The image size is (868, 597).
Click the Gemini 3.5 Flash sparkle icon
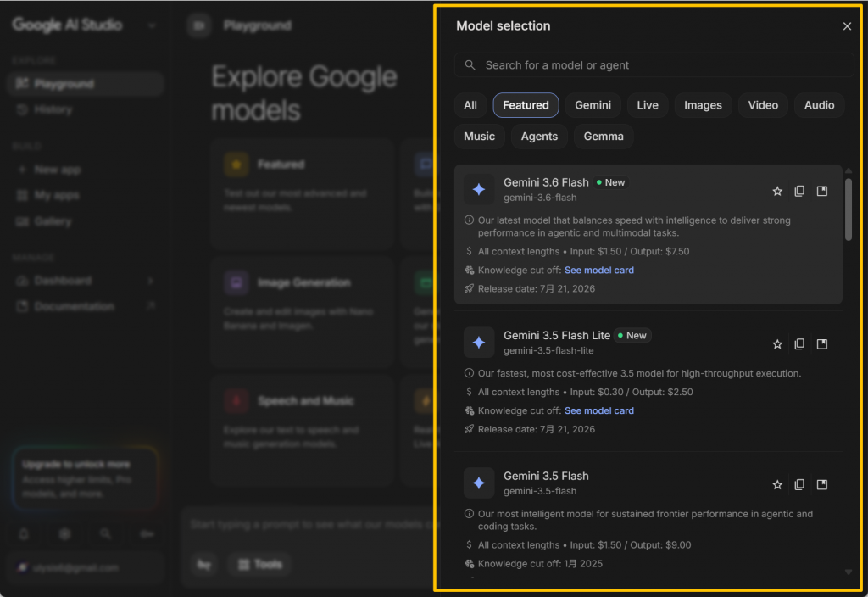479,483
